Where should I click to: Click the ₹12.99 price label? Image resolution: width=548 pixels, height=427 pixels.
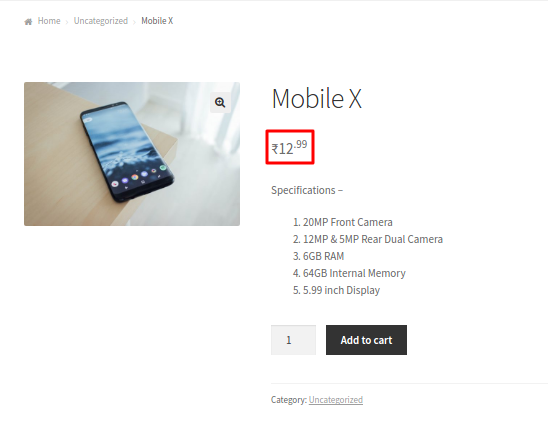289,147
